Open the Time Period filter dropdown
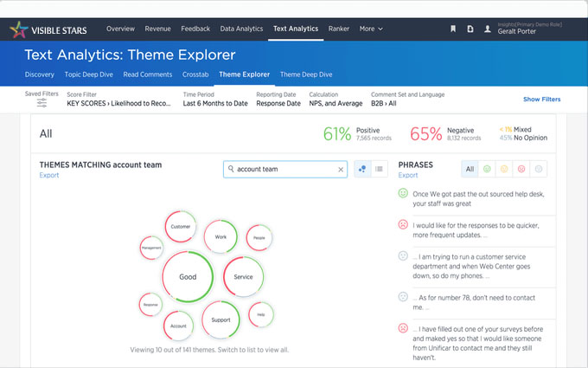The width and height of the screenshot is (588, 368). pos(215,103)
